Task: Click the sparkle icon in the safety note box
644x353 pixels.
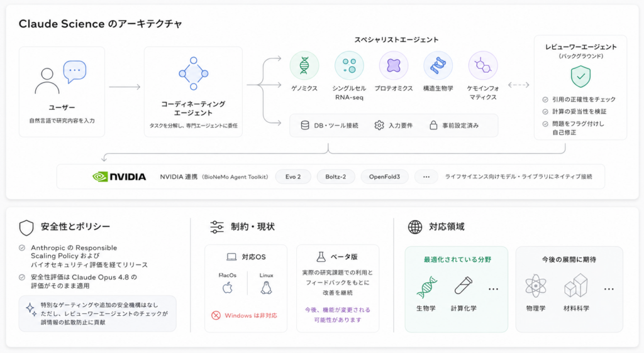Action: (31, 310)
